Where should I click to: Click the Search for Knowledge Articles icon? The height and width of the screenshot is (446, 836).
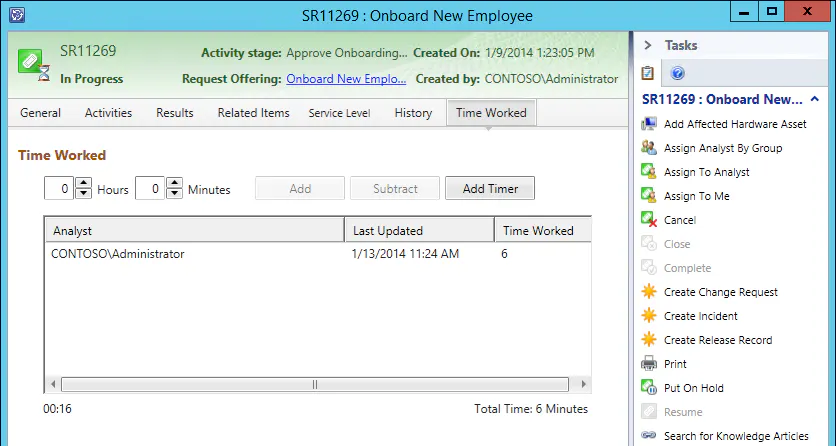[649, 435]
